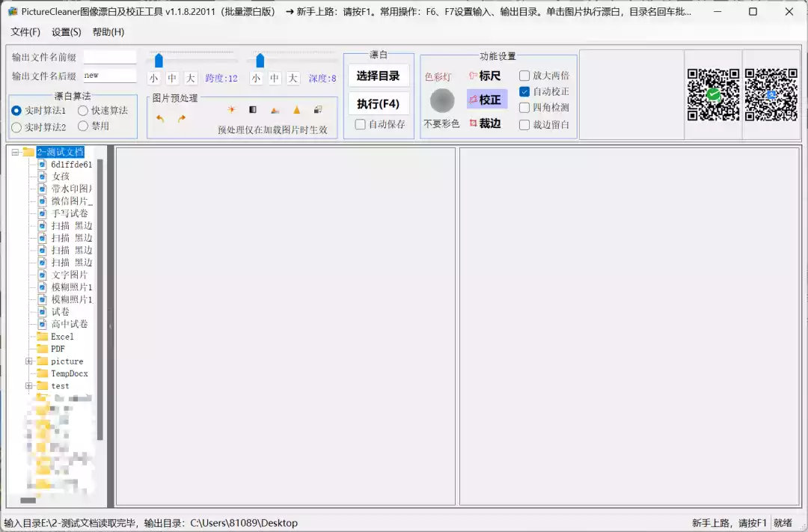Click the file tree horizontal scrollbar thumb
The image size is (808, 532).
click(x=28, y=500)
